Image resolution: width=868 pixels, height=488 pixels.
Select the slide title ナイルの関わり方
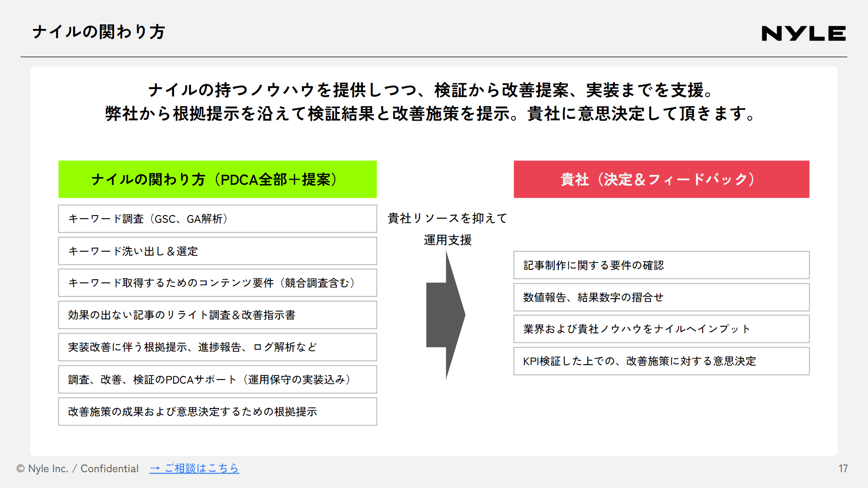tap(99, 32)
